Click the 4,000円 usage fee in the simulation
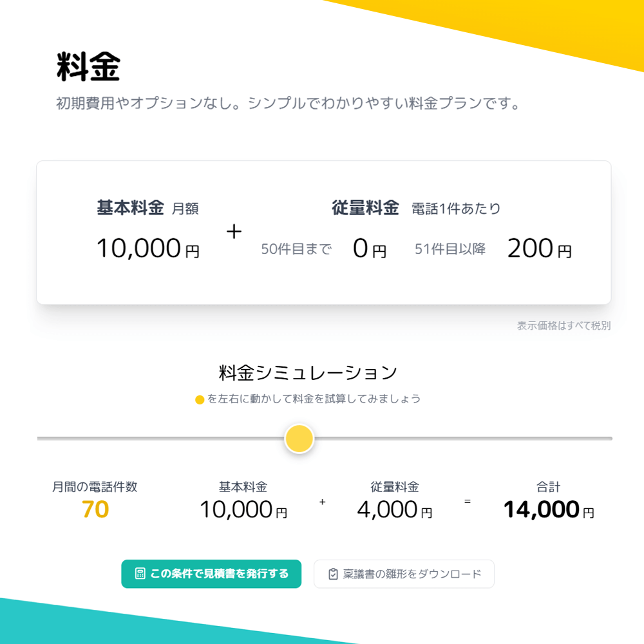644x644 pixels. pos(394,509)
